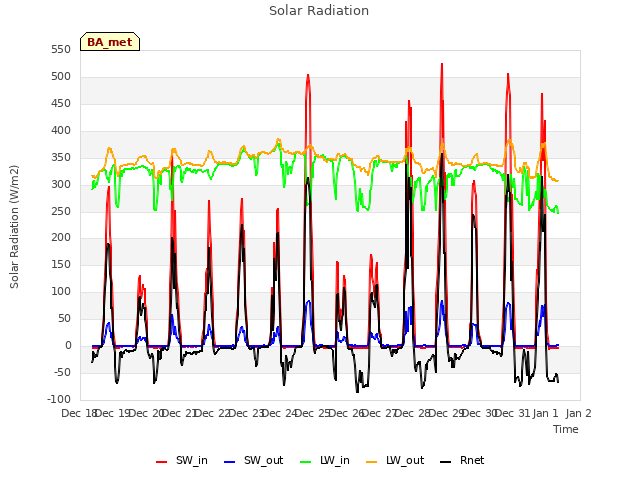The width and height of the screenshot is (640, 480).
Task: Click the 300 y-axis tick label
Action: [x=61, y=184]
